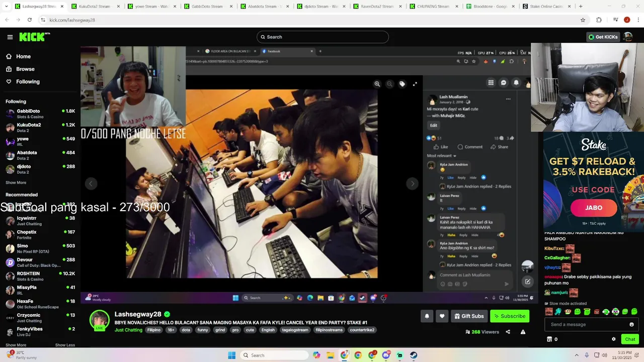644x362 pixels.
Task: Click the JABO button on Stake banner
Action: pyautogui.click(x=594, y=208)
